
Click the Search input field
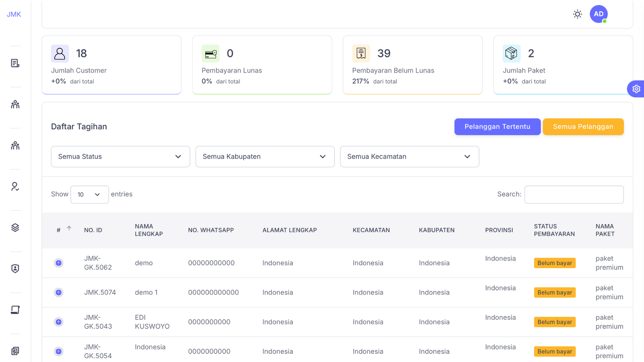[574, 194]
